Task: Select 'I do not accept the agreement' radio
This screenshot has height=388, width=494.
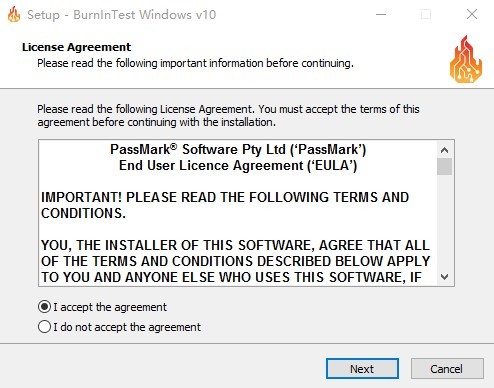Action: pos(44,327)
